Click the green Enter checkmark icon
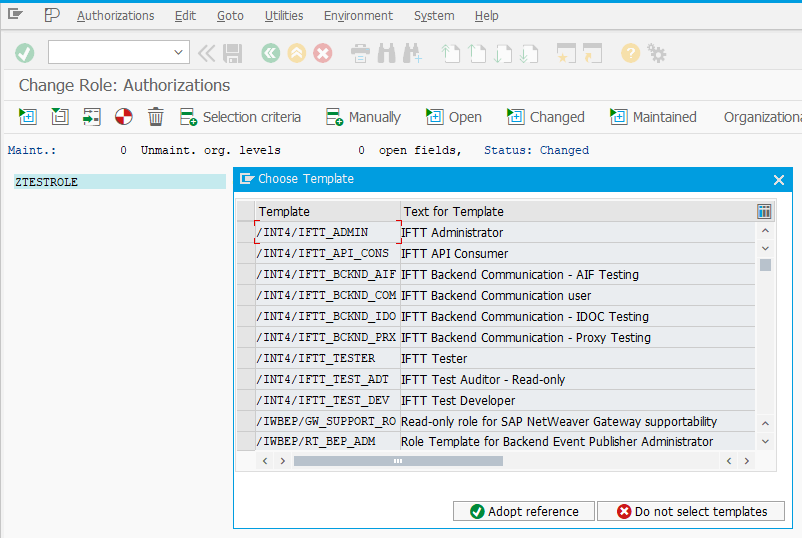Image resolution: width=802 pixels, height=538 pixels. click(x=25, y=53)
